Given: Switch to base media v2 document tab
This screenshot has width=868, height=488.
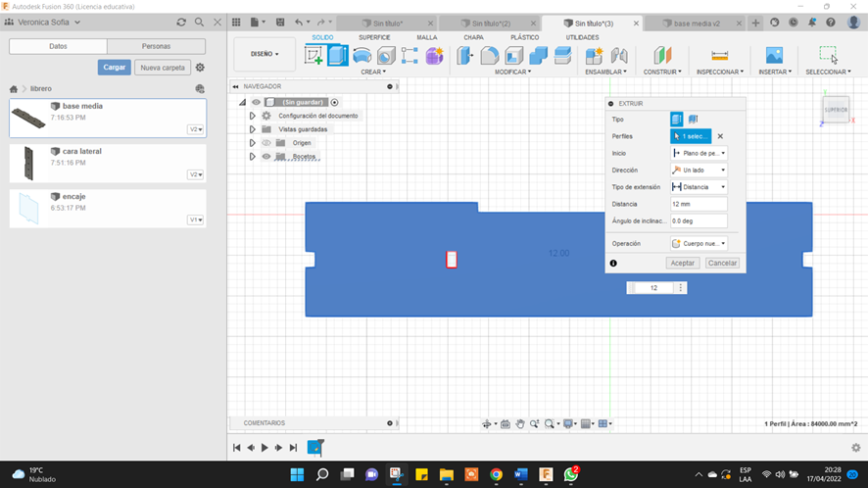Looking at the screenshot, I should [696, 24].
